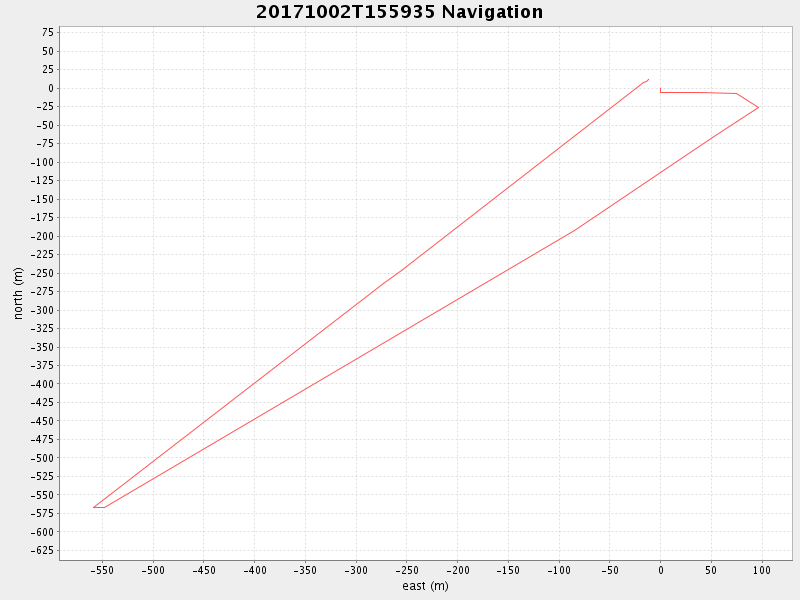Select the -550 tick on the east axis
This screenshot has width=800, height=600.
[x=101, y=570]
